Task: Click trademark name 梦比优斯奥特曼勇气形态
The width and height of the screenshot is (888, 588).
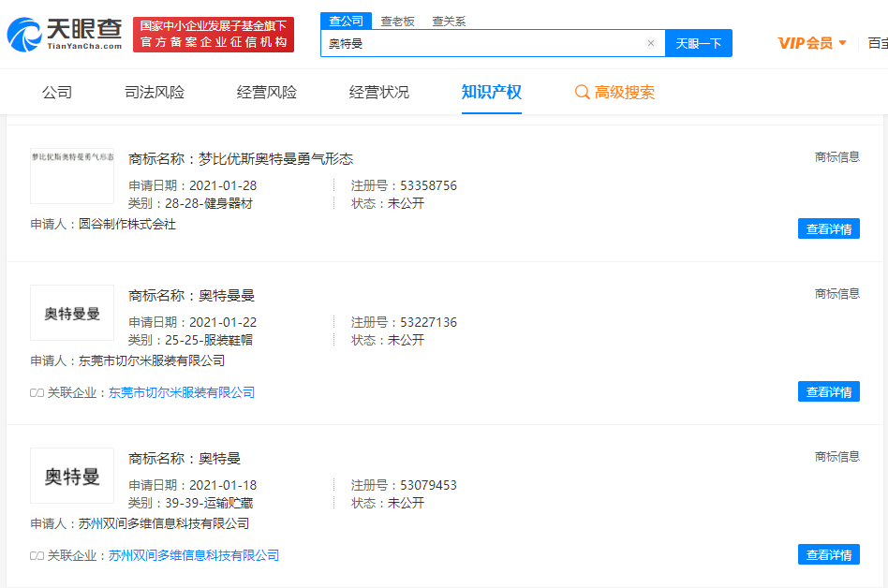Action: coord(275,159)
